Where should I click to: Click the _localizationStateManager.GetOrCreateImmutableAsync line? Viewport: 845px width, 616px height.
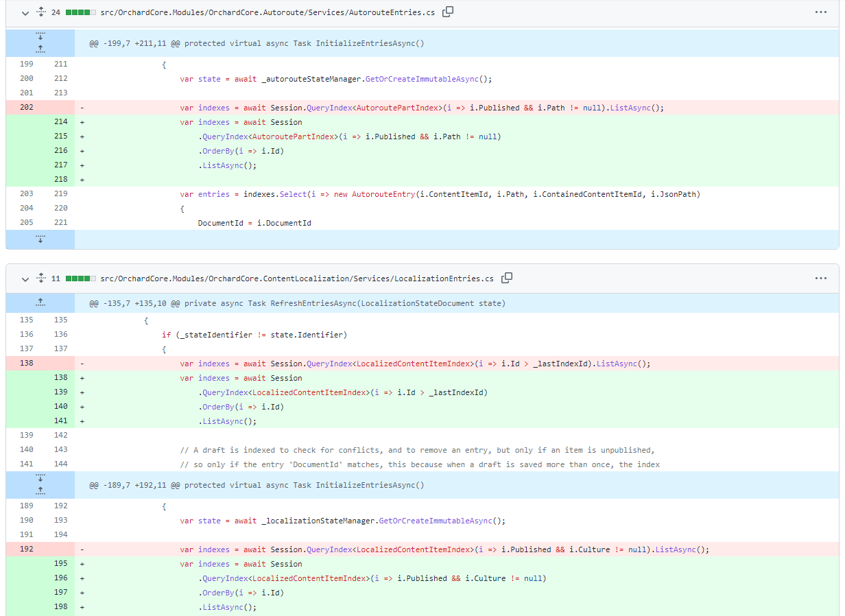[343, 521]
